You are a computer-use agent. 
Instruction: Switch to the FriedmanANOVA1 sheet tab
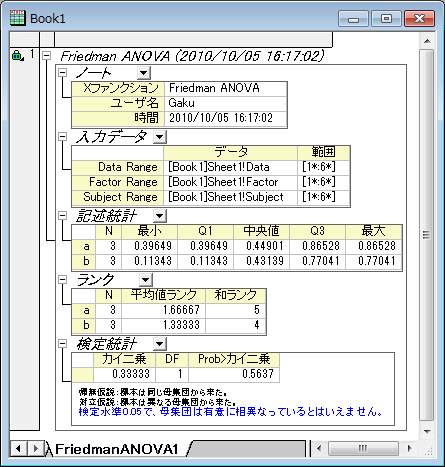[x=117, y=449]
